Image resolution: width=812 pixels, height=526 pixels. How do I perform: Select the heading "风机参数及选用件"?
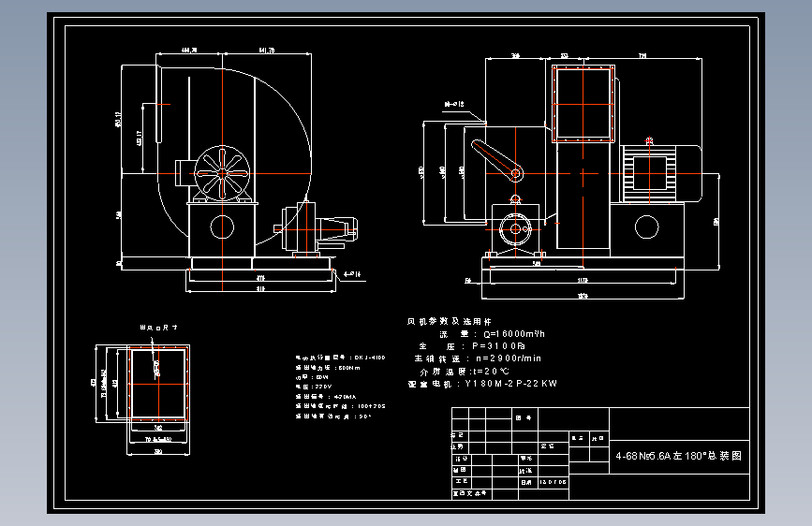(449, 322)
